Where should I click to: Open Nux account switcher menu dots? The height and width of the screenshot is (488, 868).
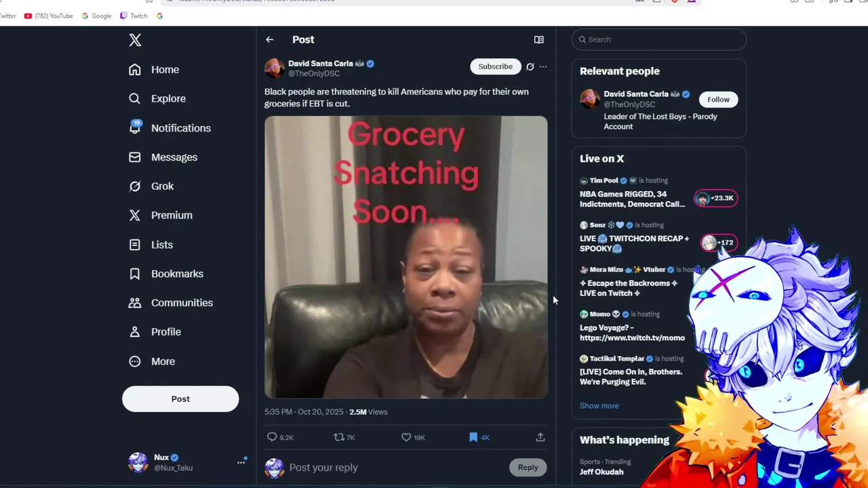point(241,462)
